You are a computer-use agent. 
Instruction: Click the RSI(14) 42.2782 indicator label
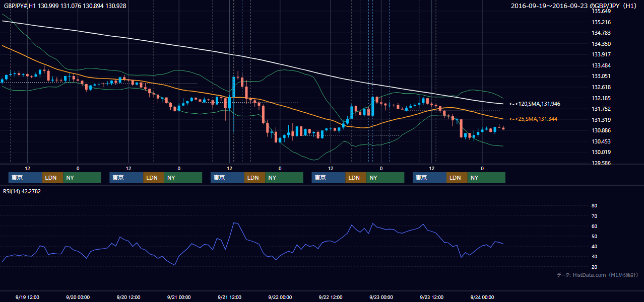point(22,191)
